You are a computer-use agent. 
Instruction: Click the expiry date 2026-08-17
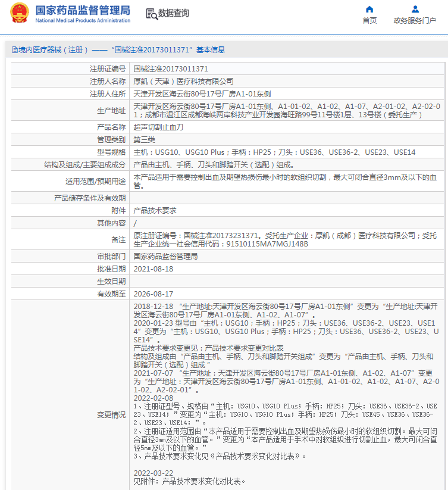tap(153, 294)
